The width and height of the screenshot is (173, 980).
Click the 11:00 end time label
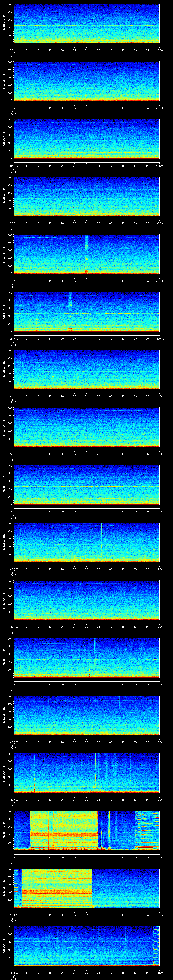coord(160,972)
